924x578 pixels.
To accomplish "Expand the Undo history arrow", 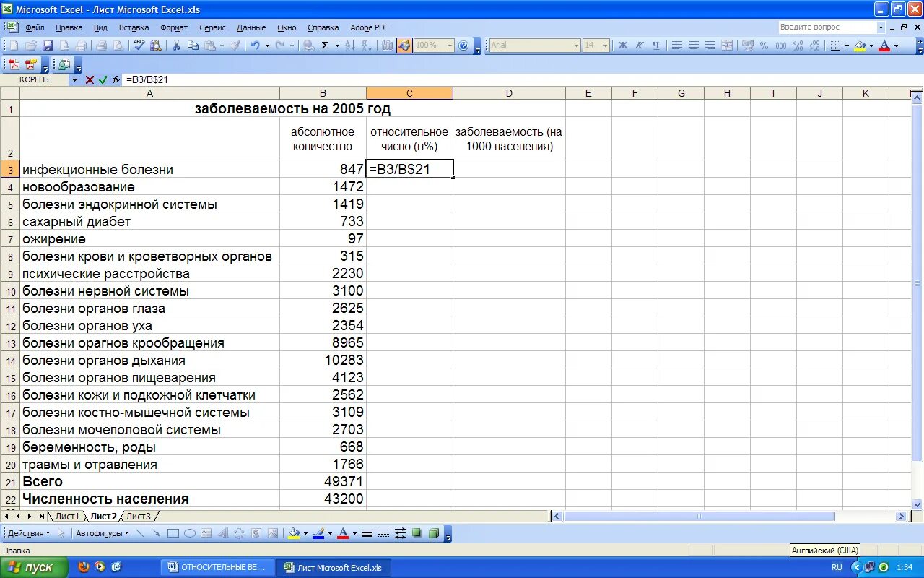I will click(x=267, y=46).
